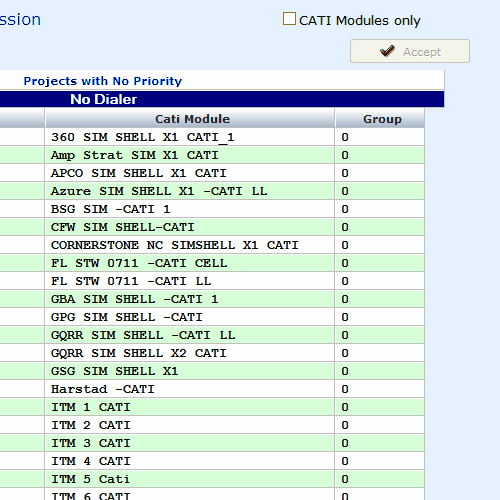Screen dimensions: 500x500
Task: Click the No Dialer section header
Action: point(222,99)
